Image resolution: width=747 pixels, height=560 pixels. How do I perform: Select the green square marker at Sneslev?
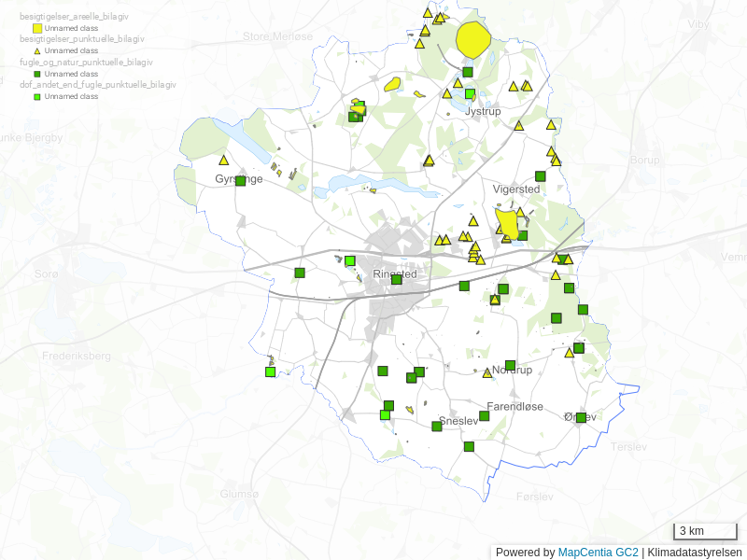point(436,426)
